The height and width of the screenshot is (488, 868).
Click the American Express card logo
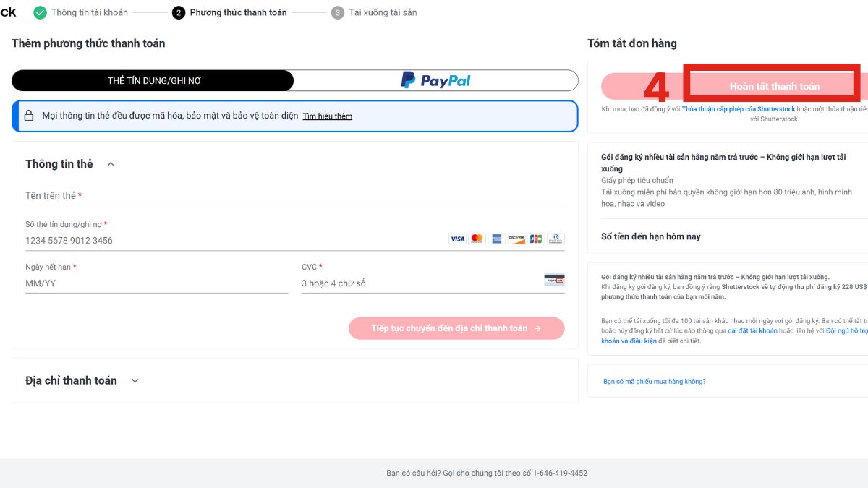(x=496, y=239)
